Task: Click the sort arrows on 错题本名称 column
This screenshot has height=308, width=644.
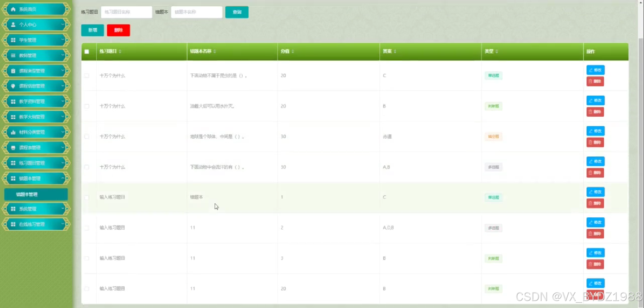Action: coord(215,51)
